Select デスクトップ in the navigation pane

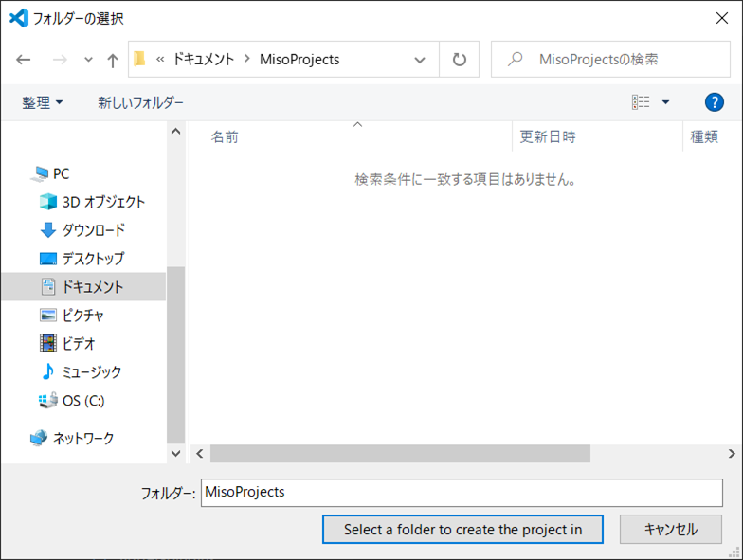point(93,259)
